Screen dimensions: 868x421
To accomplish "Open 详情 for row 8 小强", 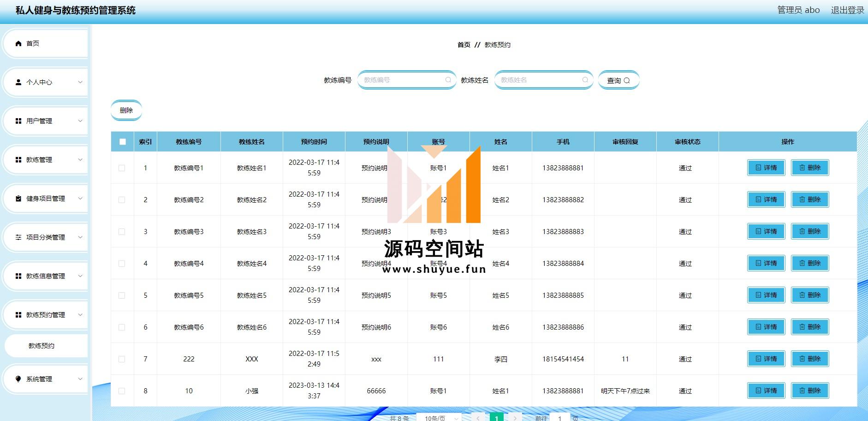I will point(766,391).
